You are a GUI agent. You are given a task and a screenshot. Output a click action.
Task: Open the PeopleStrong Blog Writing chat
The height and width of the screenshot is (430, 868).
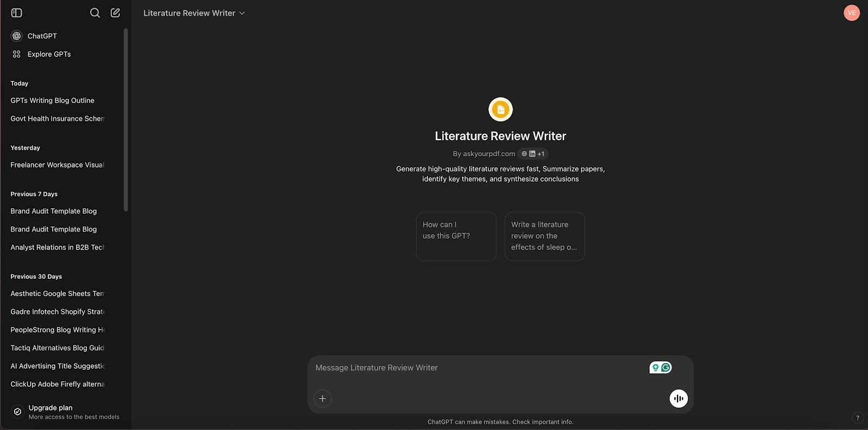point(58,330)
